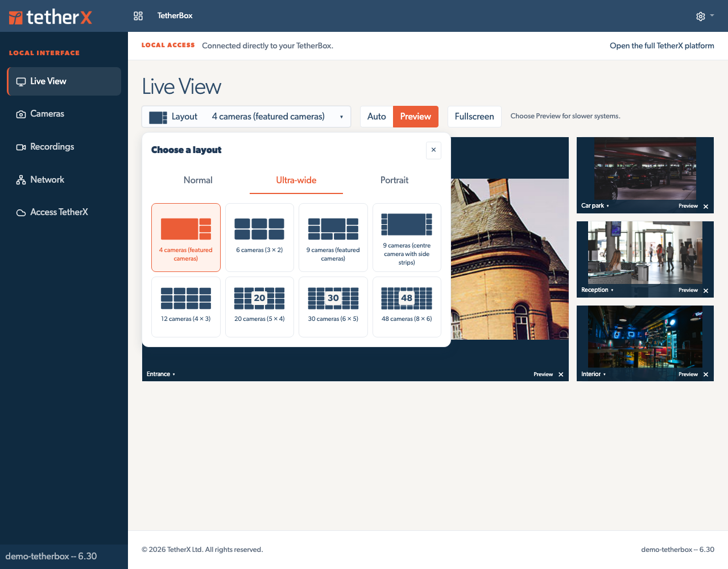Viewport: 728px width, 569px height.
Task: Go to Live View in sidebar
Action: [x=64, y=81]
